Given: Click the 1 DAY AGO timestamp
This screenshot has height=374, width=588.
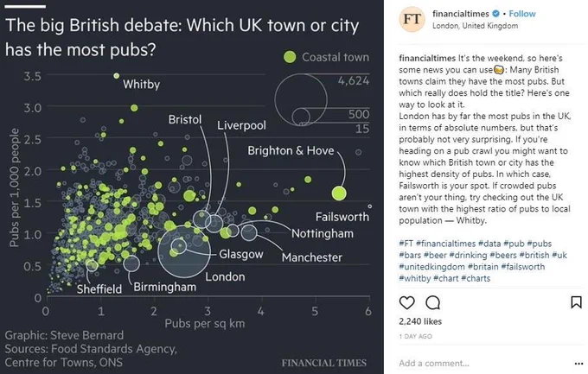Looking at the screenshot, I should 416,337.
